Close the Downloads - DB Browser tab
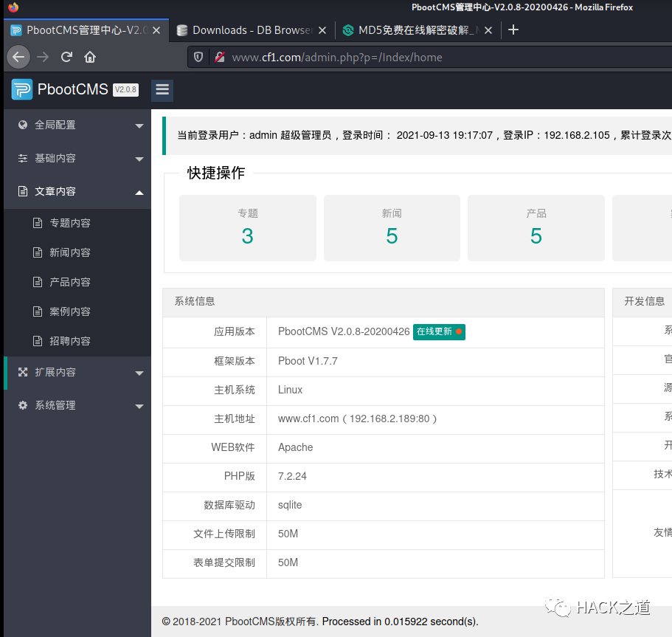The width and height of the screenshot is (672, 637). (x=322, y=30)
